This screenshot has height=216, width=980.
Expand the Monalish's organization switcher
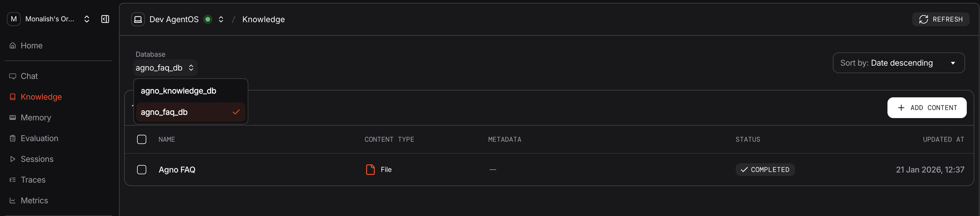(87, 19)
